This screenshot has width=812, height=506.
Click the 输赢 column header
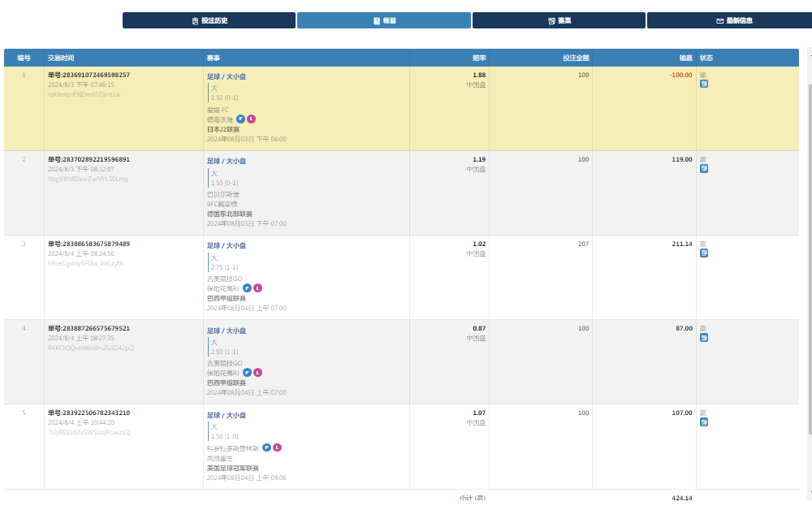(685, 58)
